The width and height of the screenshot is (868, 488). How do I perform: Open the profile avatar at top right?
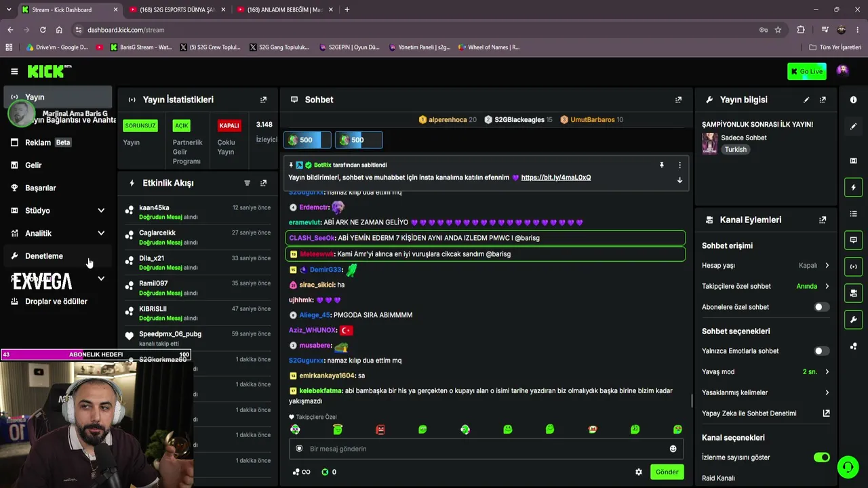[842, 70]
